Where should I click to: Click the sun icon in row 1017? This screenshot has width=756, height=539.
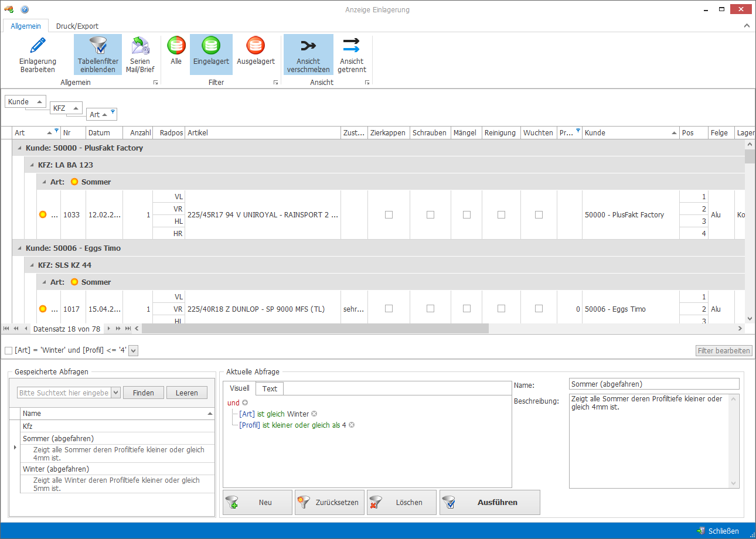click(42, 309)
